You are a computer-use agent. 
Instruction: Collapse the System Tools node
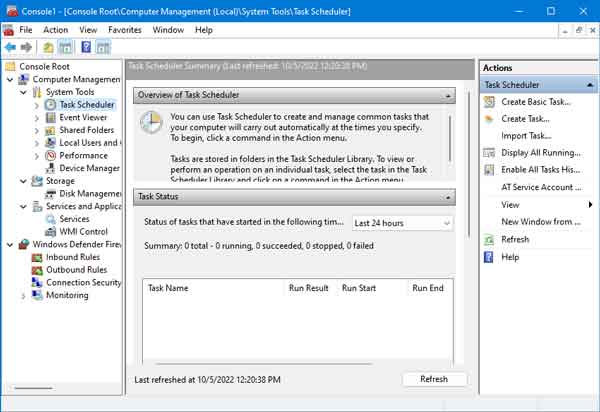click(x=24, y=92)
